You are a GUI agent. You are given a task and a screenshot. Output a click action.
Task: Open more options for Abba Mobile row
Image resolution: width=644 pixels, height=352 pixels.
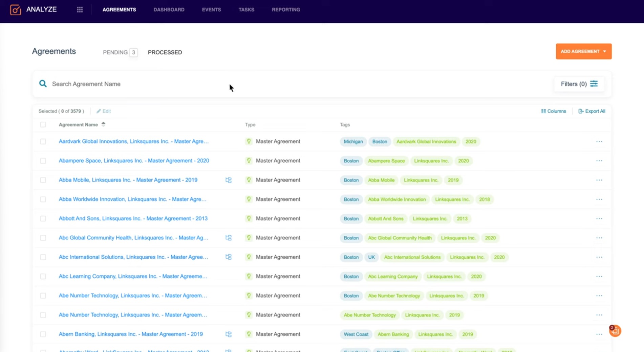tap(599, 180)
